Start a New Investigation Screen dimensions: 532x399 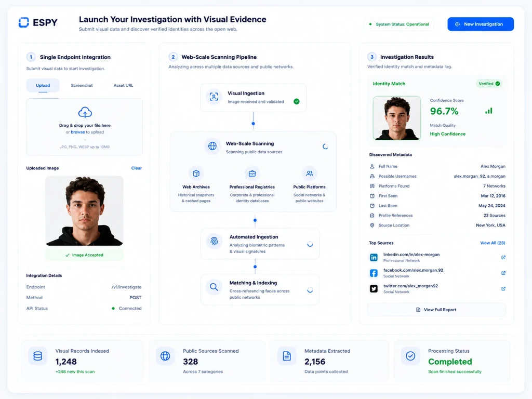[x=481, y=24]
